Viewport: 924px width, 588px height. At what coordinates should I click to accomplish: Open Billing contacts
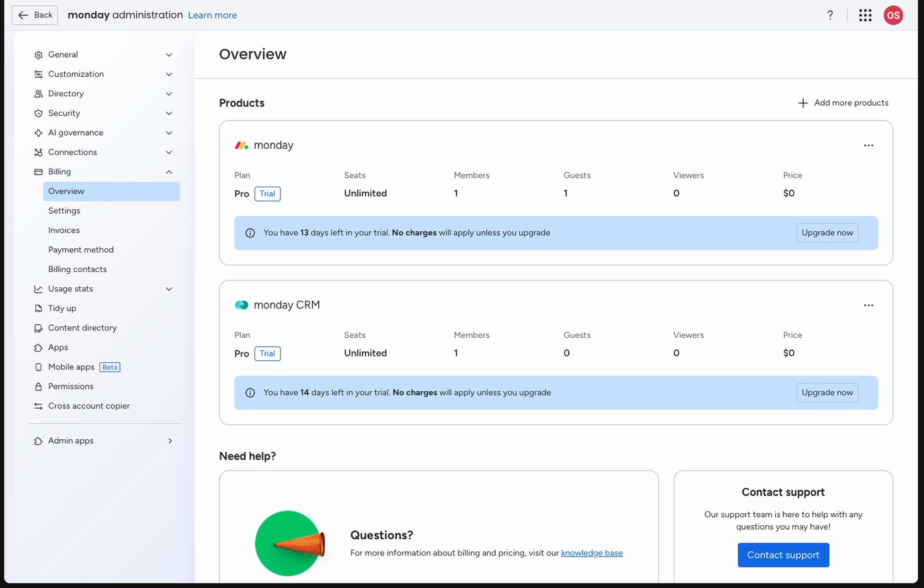click(78, 269)
